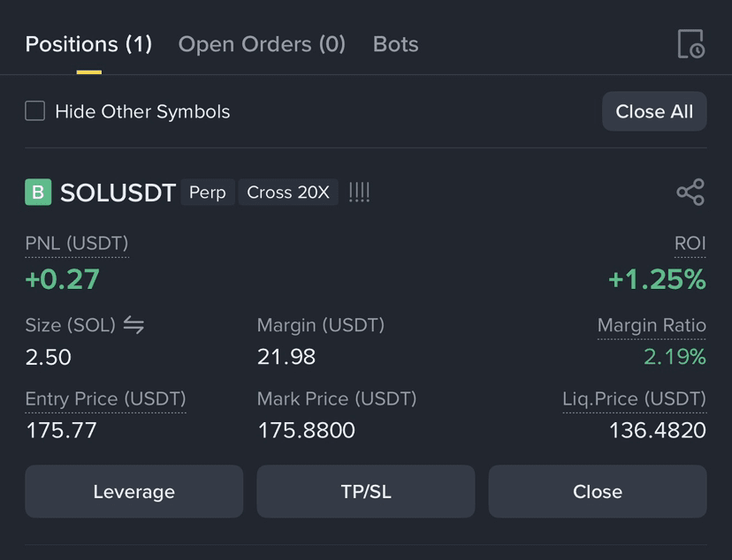This screenshot has width=732, height=560.
Task: Tap the Liq.Price (USDT) label
Action: coord(635,398)
